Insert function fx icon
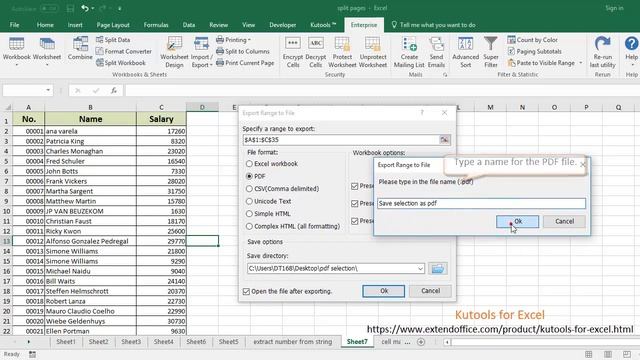Viewport: 640px width, 360px height. 114,91
